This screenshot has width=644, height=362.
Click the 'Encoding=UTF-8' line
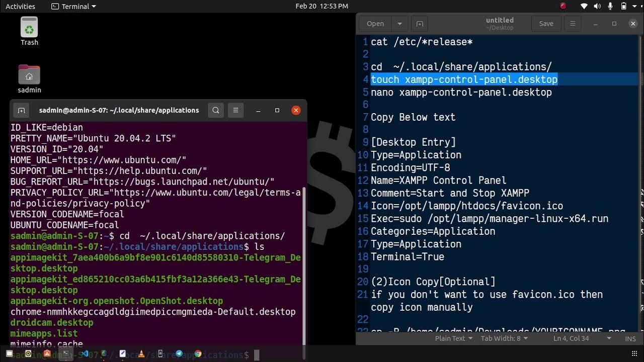[x=410, y=167]
